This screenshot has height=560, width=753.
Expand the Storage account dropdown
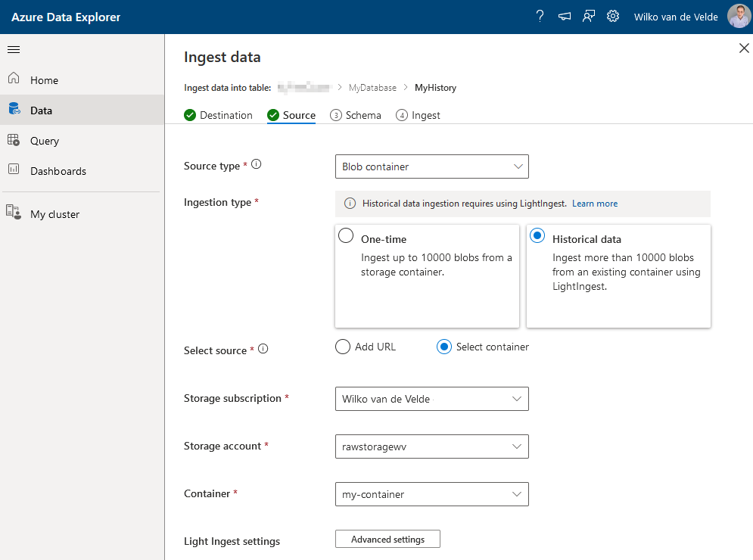pos(431,446)
